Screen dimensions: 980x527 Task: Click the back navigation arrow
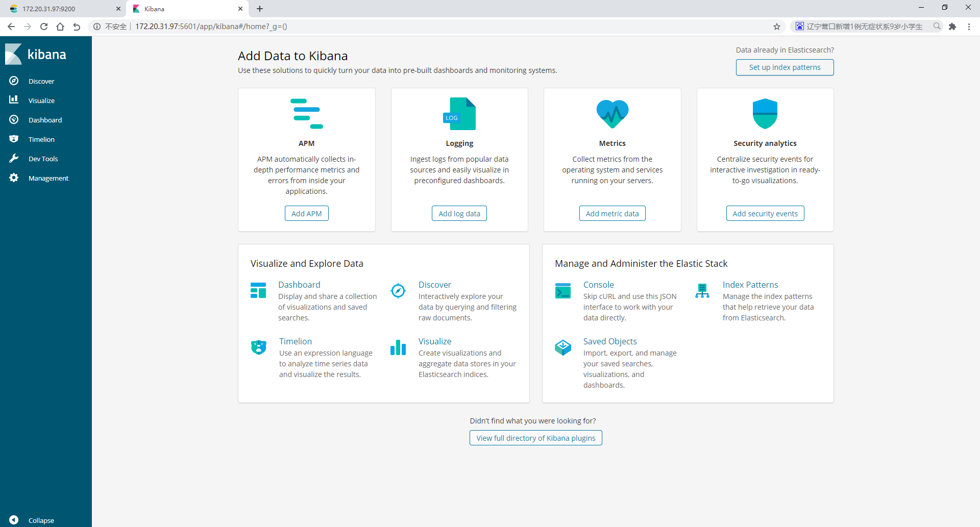[x=11, y=27]
